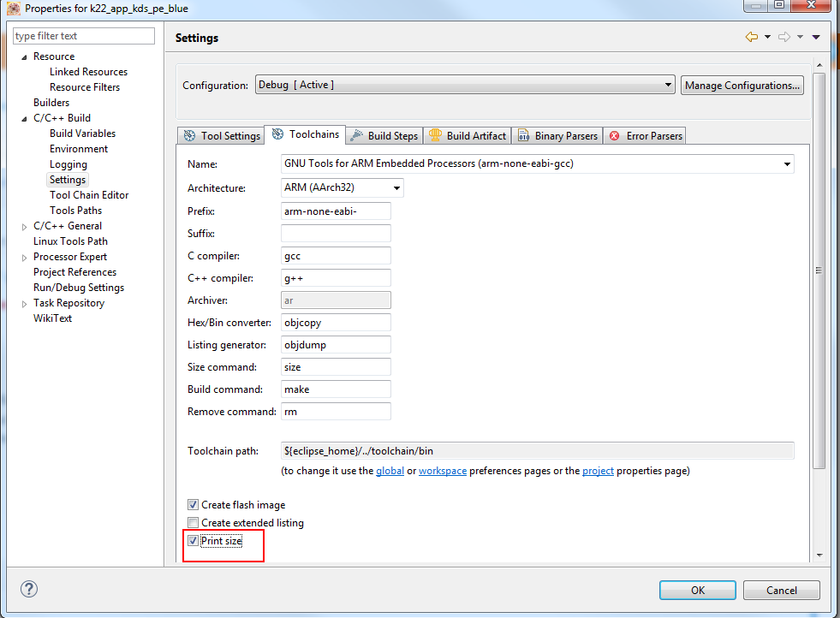This screenshot has width=840, height=618.
Task: Toggle the Print size checkbox
Action: click(193, 540)
